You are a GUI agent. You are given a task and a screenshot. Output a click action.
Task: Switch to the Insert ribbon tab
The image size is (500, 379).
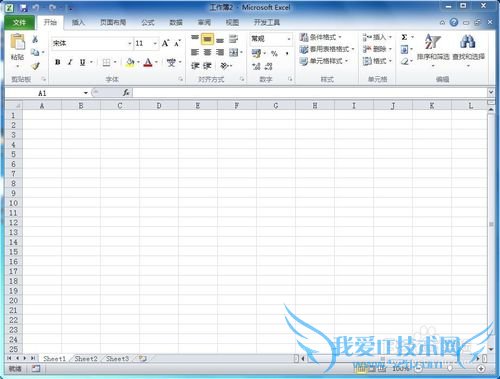[x=78, y=22]
